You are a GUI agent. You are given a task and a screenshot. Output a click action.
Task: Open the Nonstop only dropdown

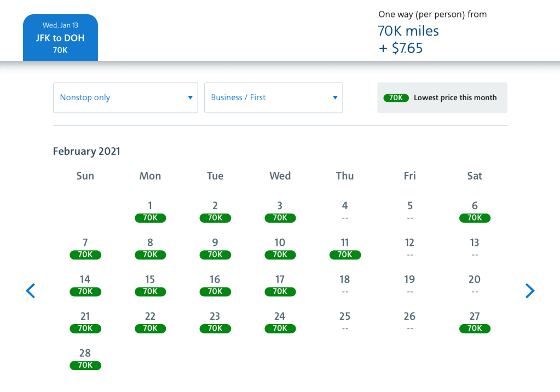[x=125, y=97]
